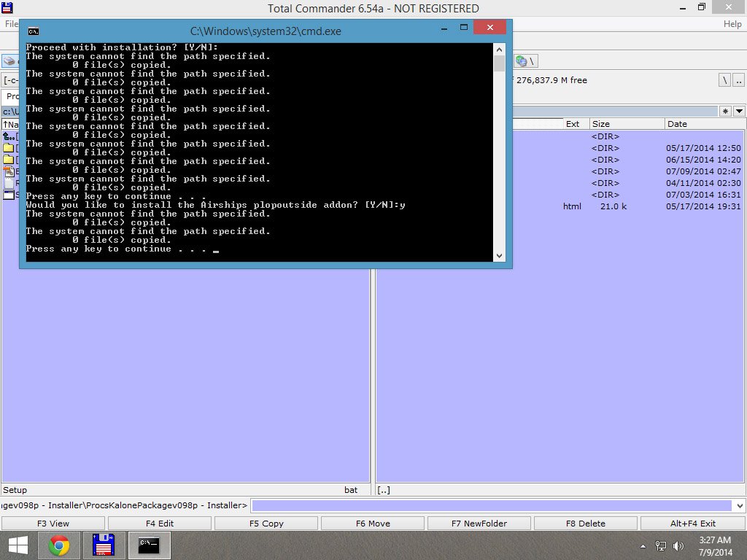Open the directory history dropdown arrow
The image size is (747, 560).
(x=739, y=112)
